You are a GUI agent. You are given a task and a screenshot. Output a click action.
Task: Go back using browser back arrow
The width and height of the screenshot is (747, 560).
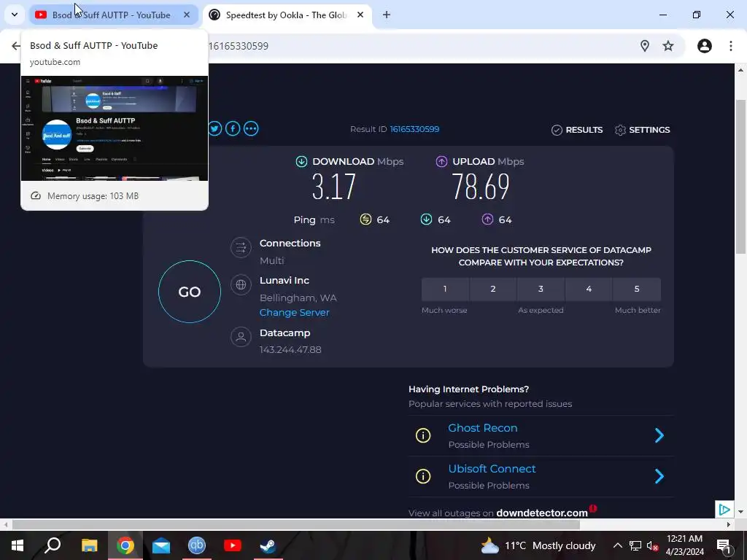coord(16,46)
